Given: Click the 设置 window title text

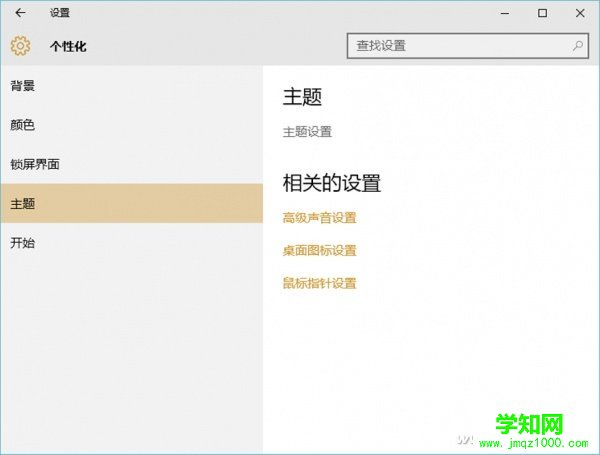Looking at the screenshot, I should [59, 13].
